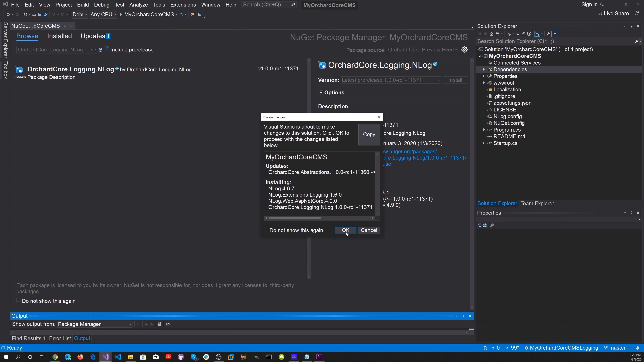
Task: Click Solution Explorer Home icon
Action: click(492, 34)
